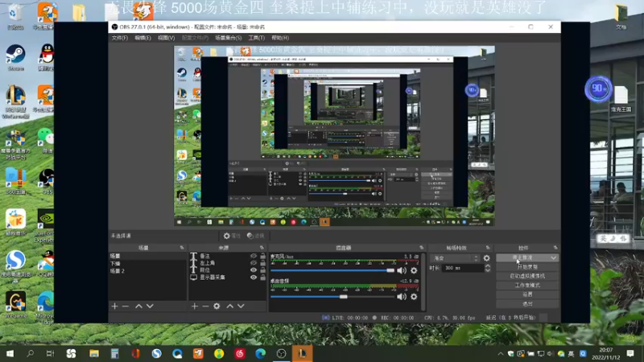Open the Task View button on the taskbar
Image resolution: width=644 pixels, height=362 pixels.
coord(50,353)
